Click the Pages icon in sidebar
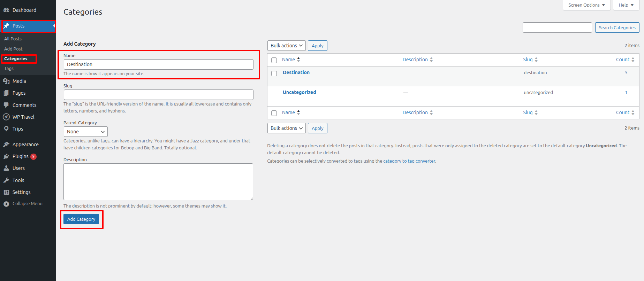This screenshot has width=644, height=281. pos(6,93)
